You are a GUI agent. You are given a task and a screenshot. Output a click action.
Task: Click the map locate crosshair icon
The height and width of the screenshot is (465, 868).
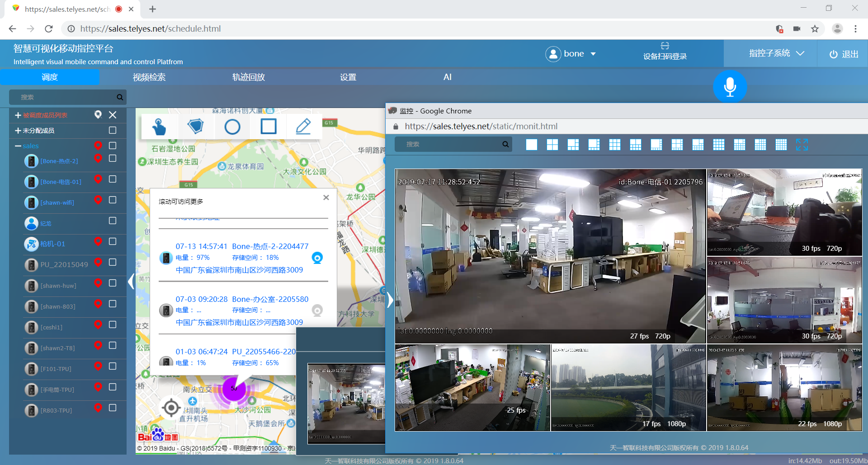pos(171,408)
